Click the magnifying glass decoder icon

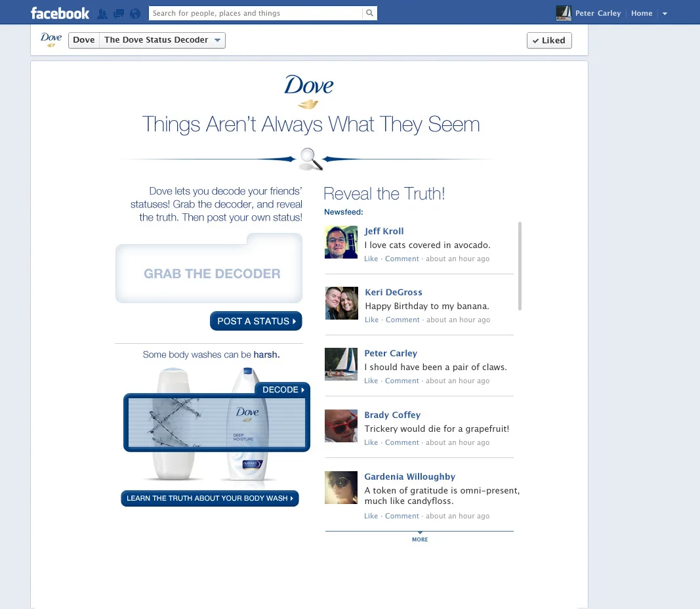311,159
